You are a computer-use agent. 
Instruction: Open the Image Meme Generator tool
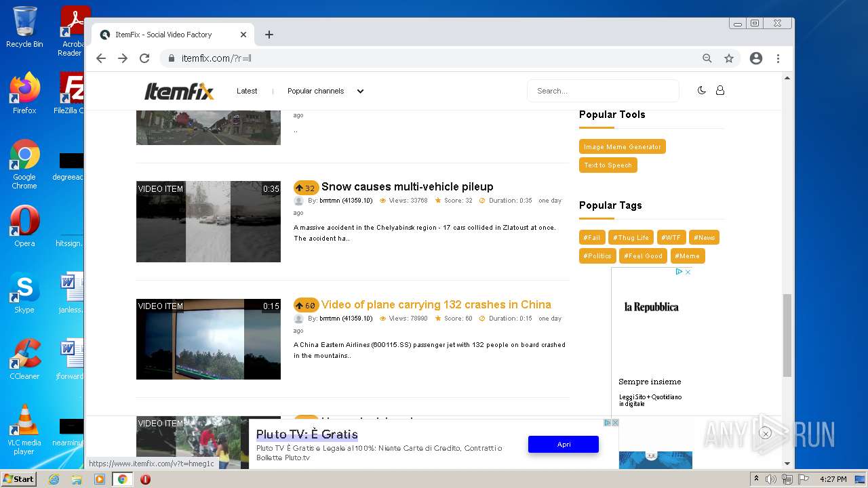pyautogui.click(x=623, y=146)
